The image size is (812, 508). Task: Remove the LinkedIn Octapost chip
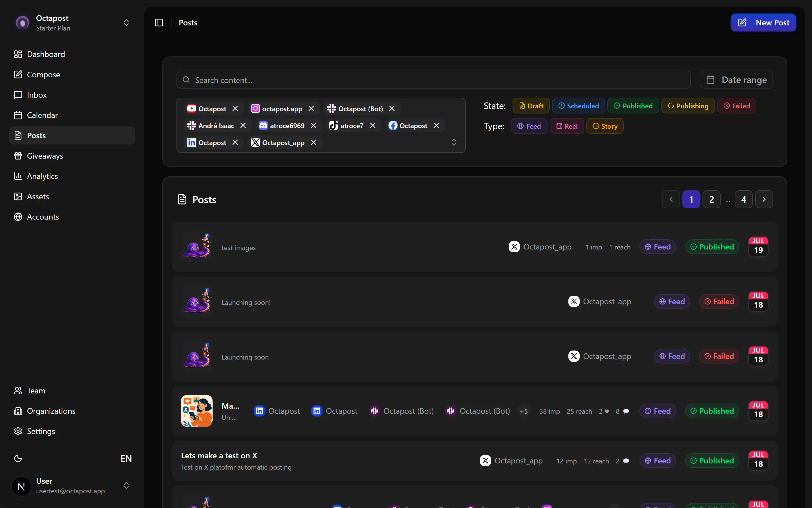point(235,143)
